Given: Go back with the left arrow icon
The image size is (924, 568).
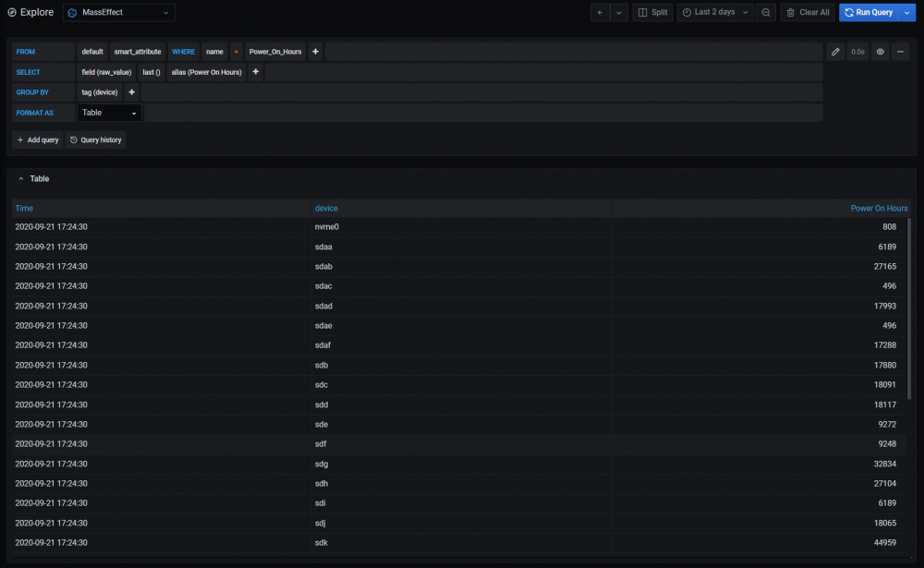Looking at the screenshot, I should pos(600,12).
